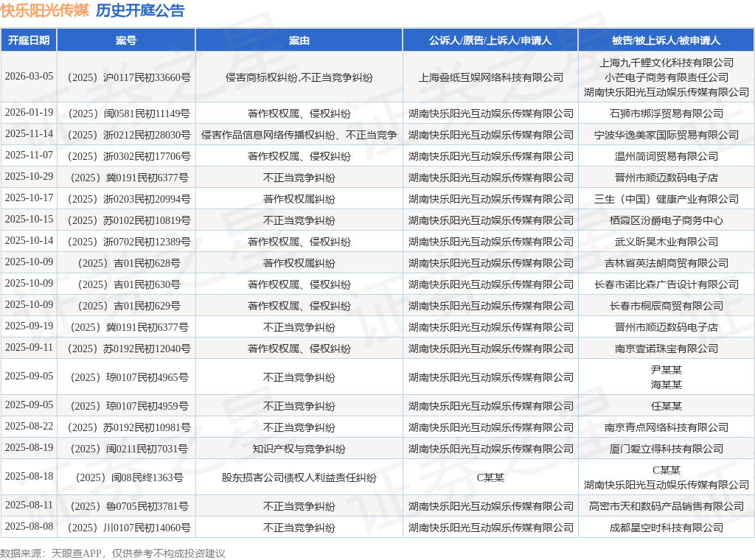Click cause 侵害商标权纠纷,不正当竞争纠纷

tap(299, 77)
